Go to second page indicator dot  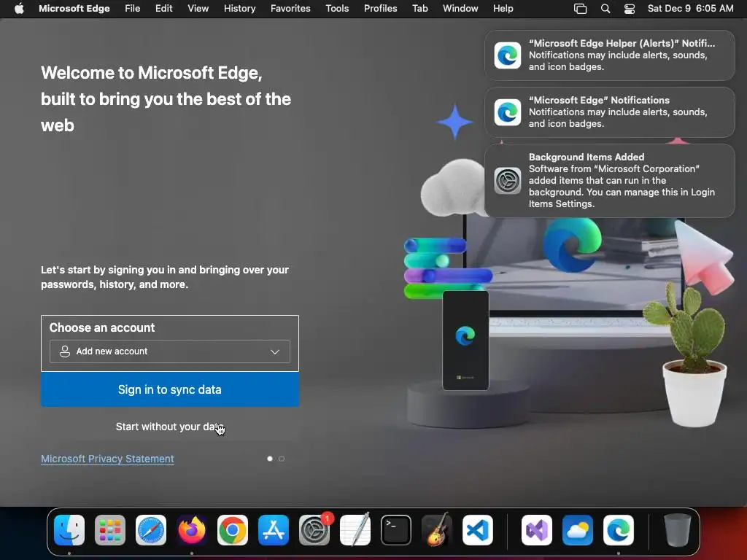[282, 459]
